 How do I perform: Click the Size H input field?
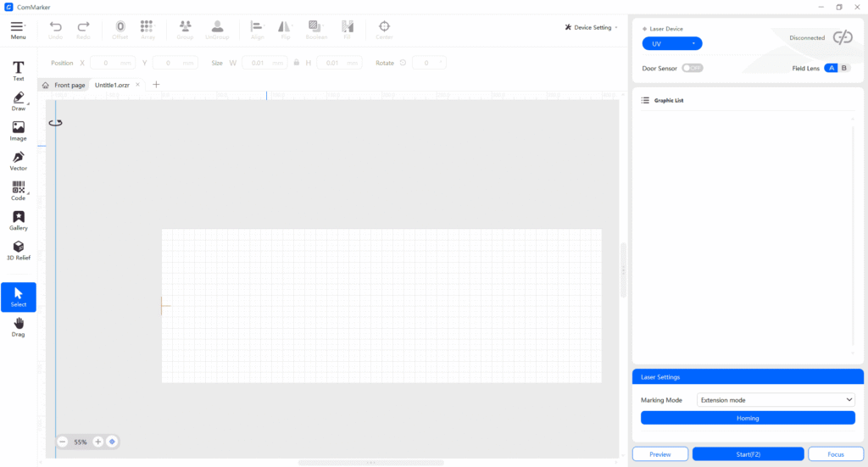click(x=339, y=63)
